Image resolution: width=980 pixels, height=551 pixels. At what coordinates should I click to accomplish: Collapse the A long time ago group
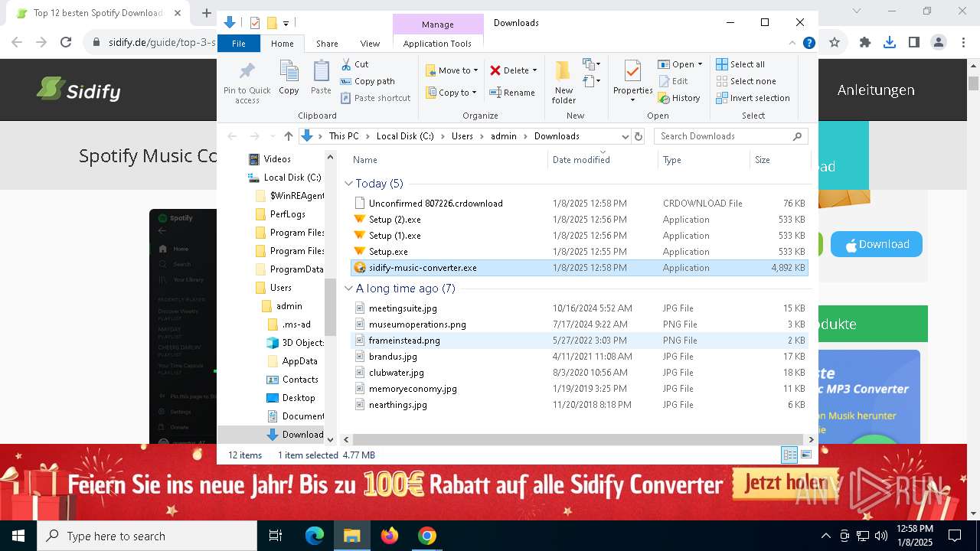(x=348, y=289)
